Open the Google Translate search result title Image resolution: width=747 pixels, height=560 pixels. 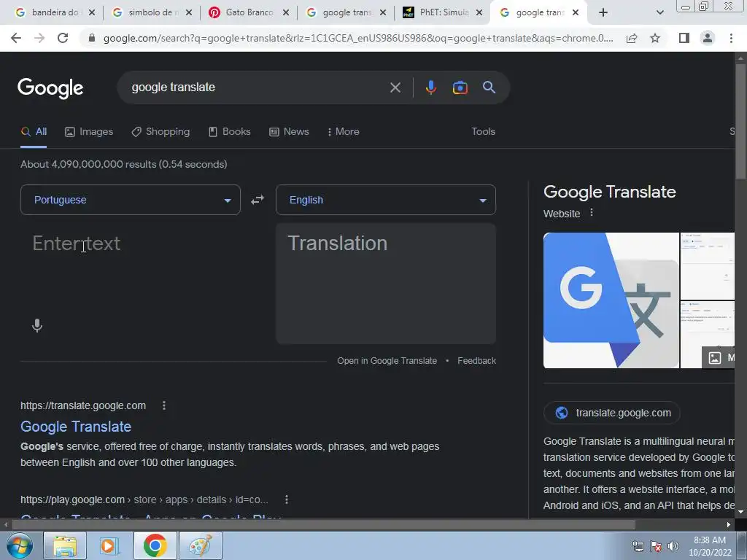tap(76, 427)
